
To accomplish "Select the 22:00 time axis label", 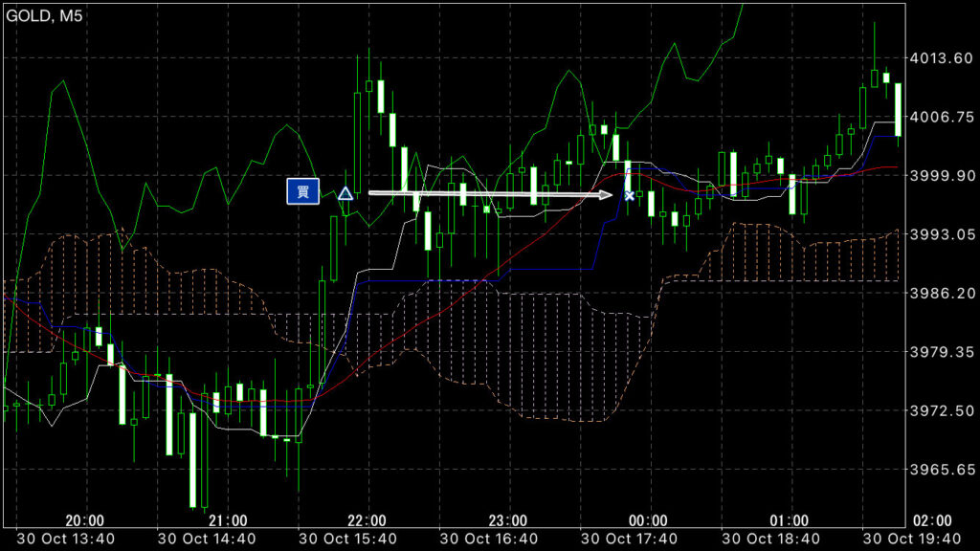I will pos(367,520).
